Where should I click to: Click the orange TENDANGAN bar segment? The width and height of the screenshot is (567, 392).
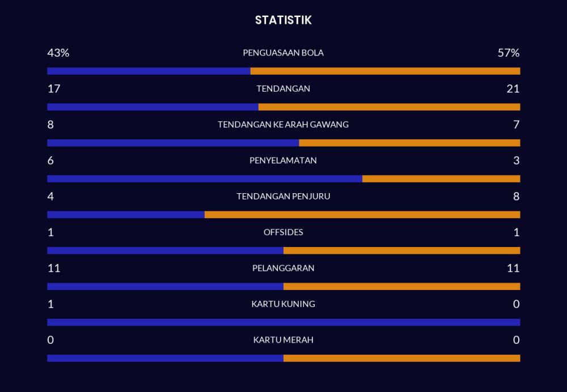pos(390,107)
